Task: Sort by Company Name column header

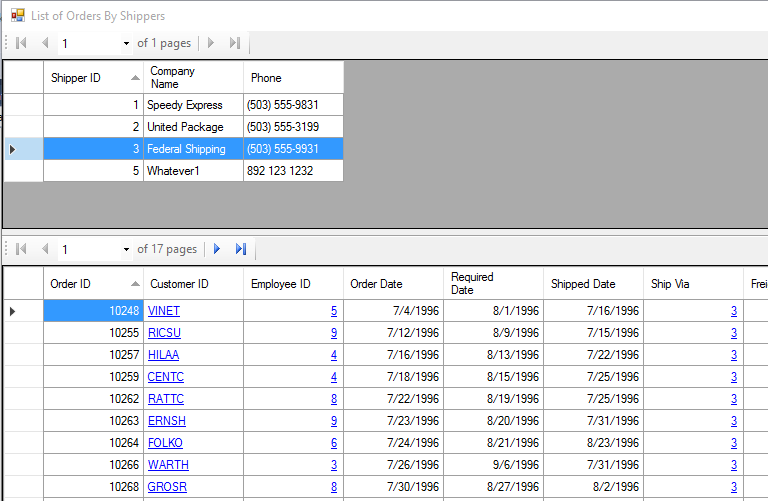Action: tap(193, 77)
